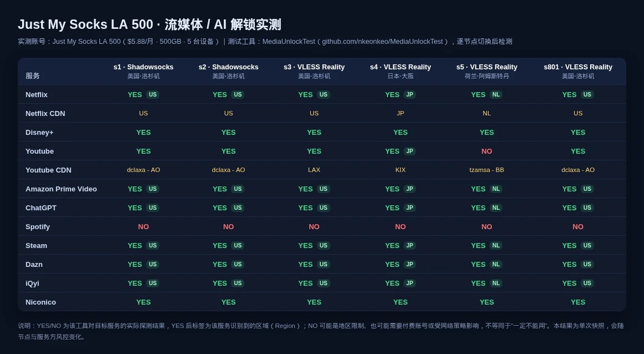The image size is (644, 354).
Task: Click the ChatGPT NL badge
Action: tap(496, 208)
